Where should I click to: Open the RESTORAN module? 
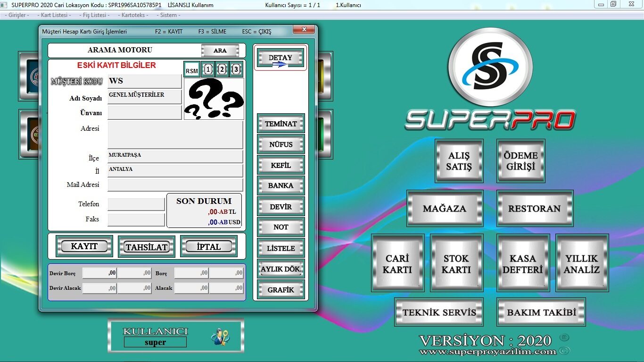coord(535,209)
